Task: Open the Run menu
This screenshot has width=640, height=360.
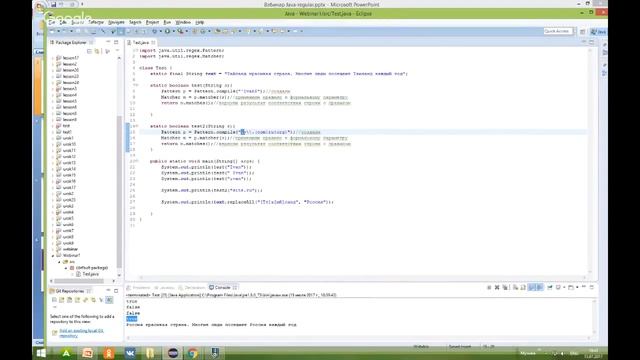Action: 167,22
